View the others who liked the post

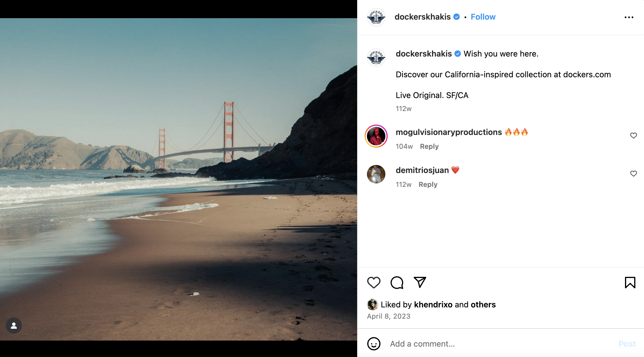tap(483, 305)
